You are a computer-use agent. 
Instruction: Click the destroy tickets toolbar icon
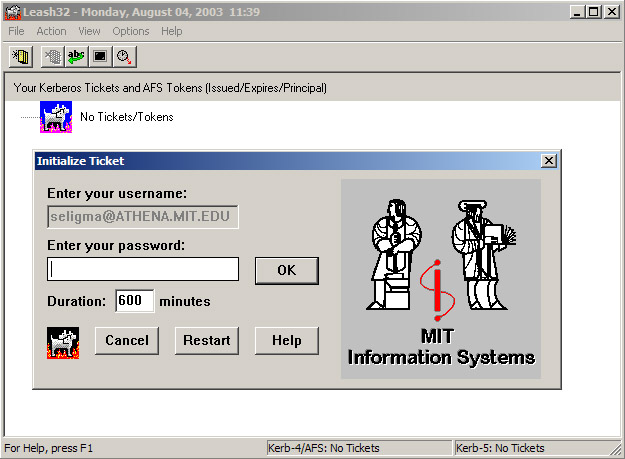(54, 57)
